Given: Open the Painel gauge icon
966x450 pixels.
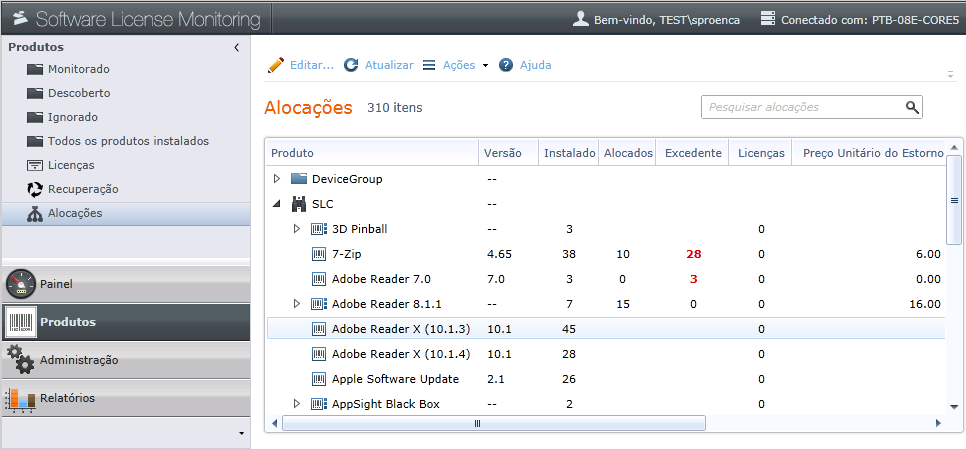Looking at the screenshot, I should (x=20, y=284).
